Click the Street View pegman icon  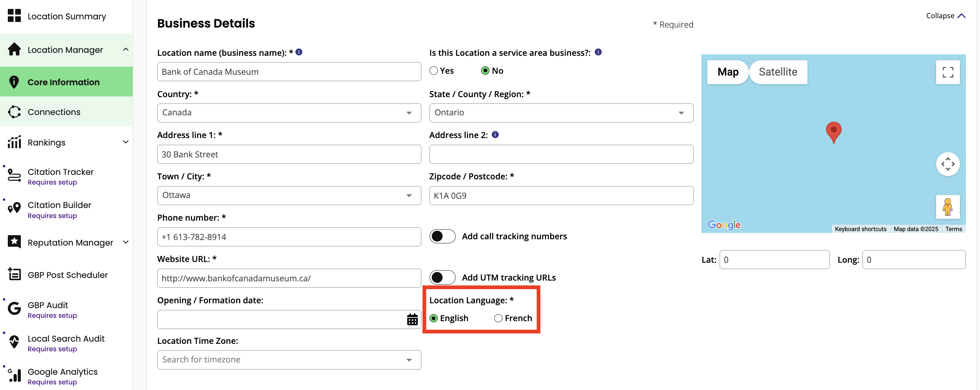point(948,207)
